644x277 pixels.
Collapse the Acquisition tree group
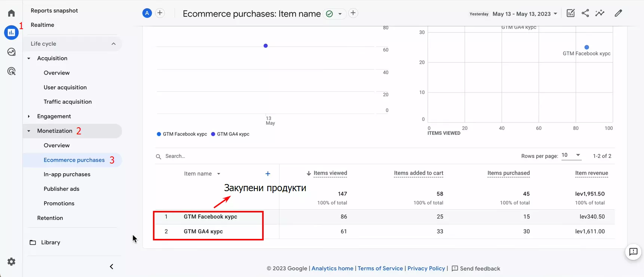tap(29, 58)
